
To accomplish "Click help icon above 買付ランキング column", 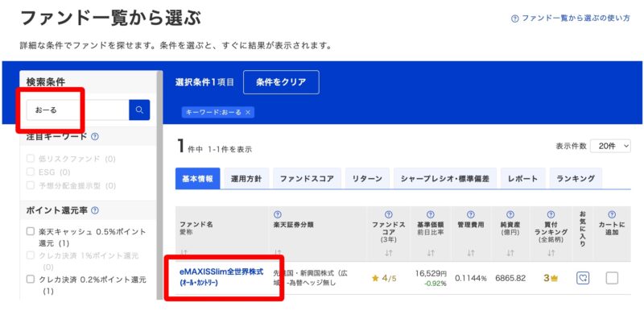I will 551,214.
